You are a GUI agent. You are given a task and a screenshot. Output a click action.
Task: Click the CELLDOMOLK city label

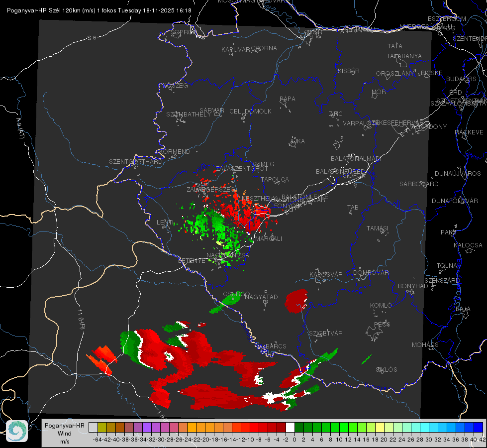pyautogui.click(x=250, y=112)
